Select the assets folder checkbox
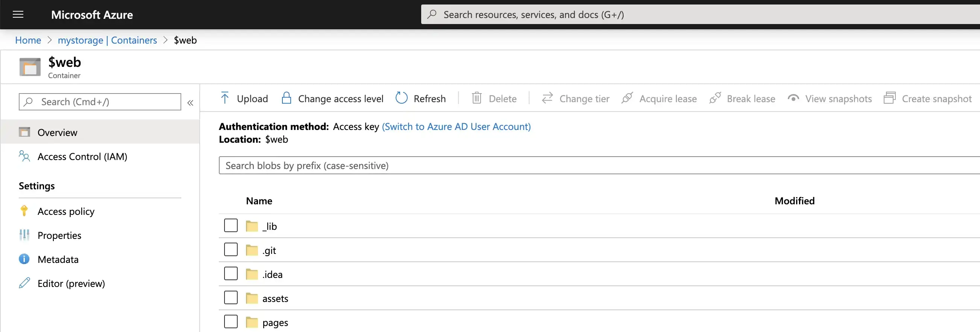 click(231, 297)
